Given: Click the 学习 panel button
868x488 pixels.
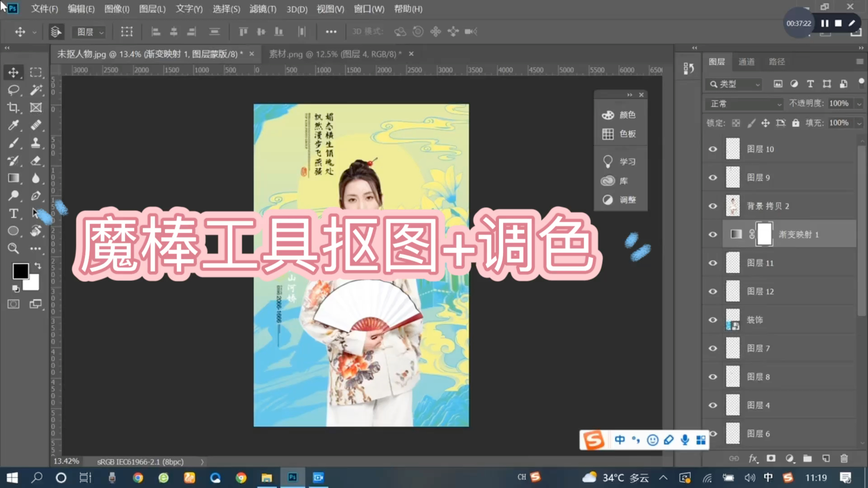Looking at the screenshot, I should [620, 161].
